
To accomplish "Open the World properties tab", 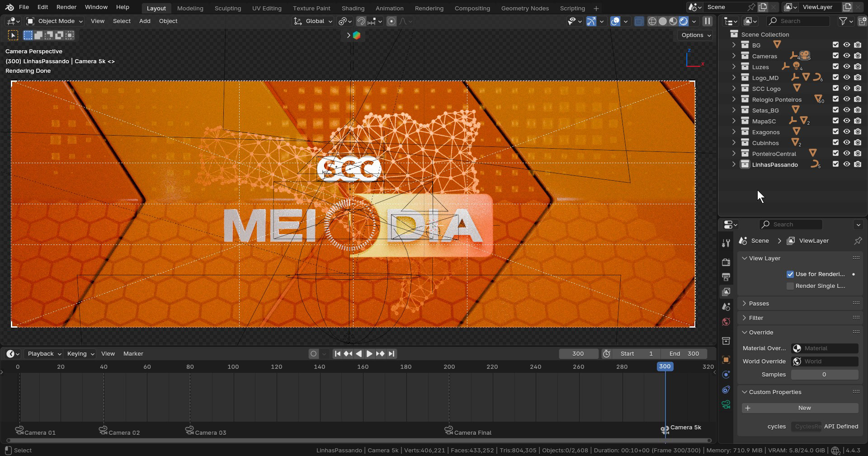I will coord(726,322).
